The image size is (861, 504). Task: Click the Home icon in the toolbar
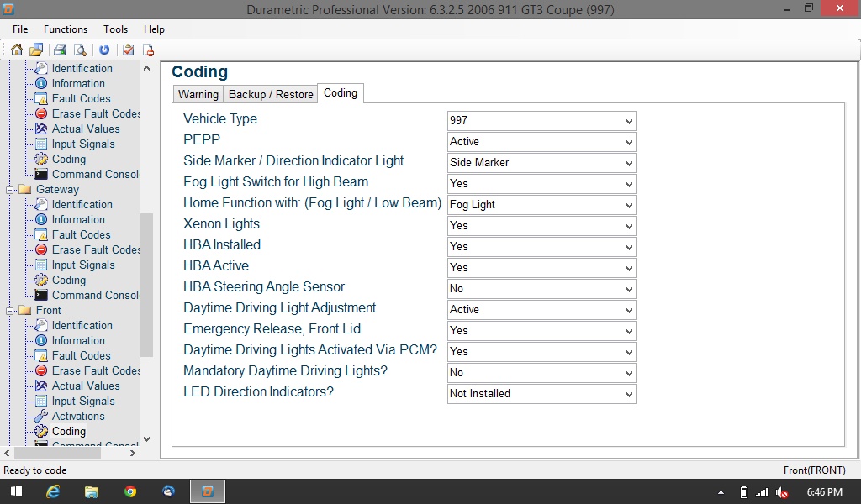[17, 50]
